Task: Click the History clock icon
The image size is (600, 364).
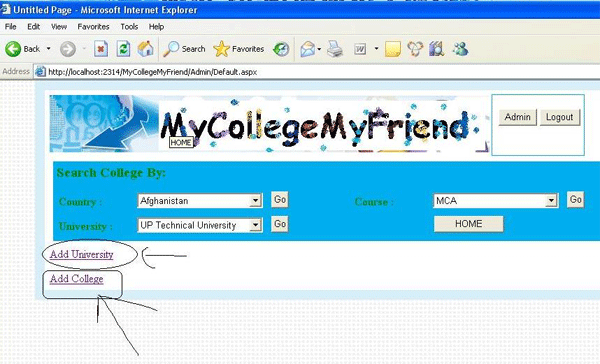Action: [281, 49]
